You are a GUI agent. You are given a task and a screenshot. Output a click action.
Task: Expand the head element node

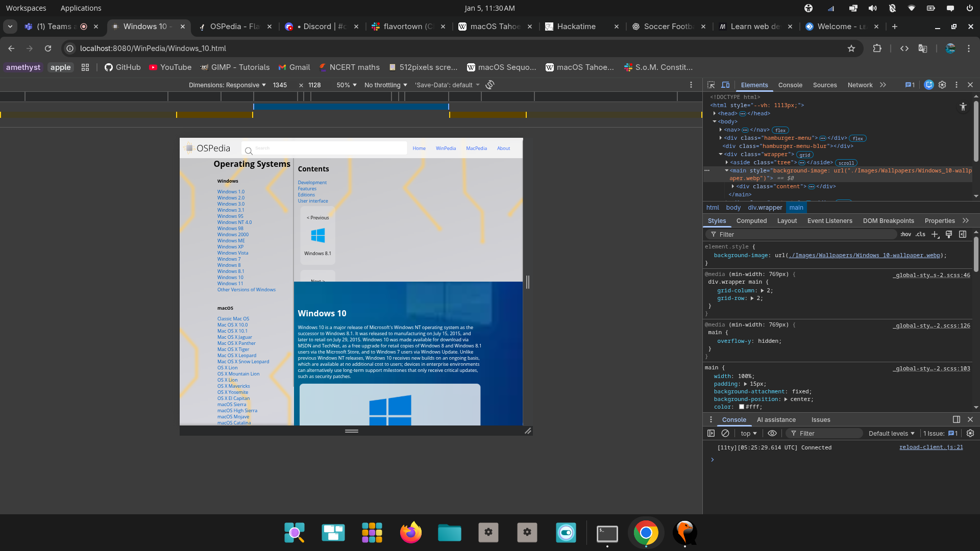[x=715, y=113]
